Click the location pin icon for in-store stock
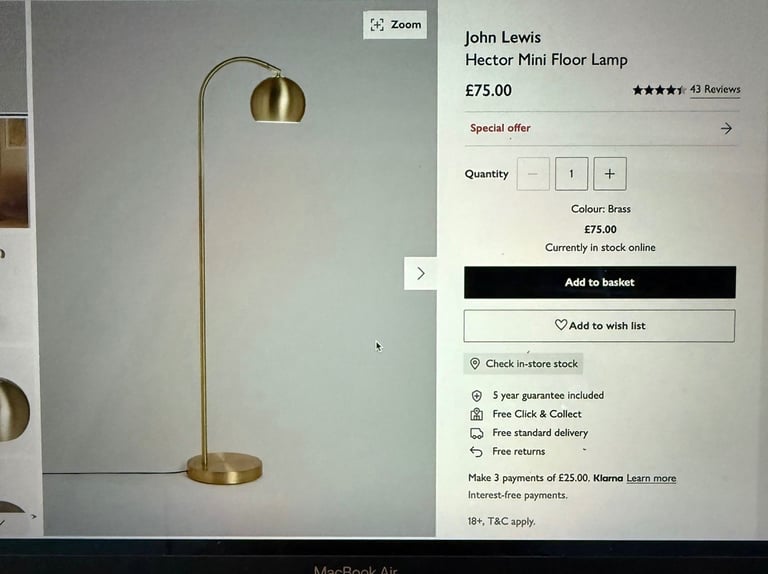768x574 pixels. (474, 363)
